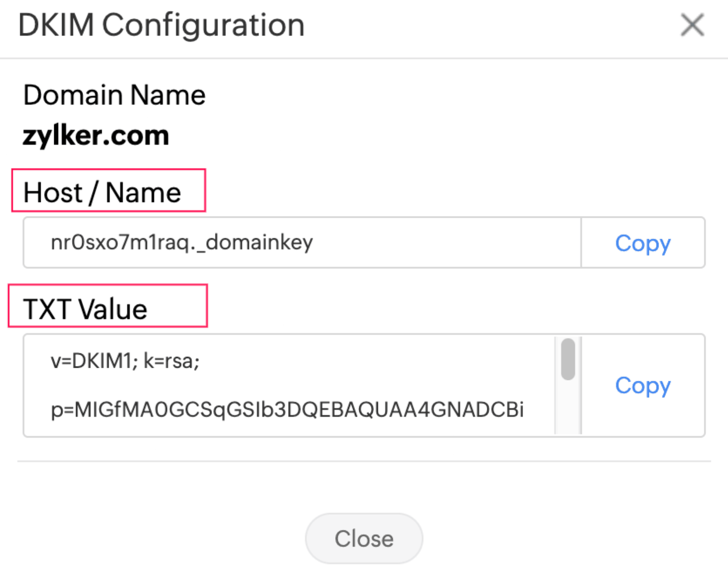Click inside the TXT Value text area
The height and width of the screenshot is (572, 728).
pos(288,385)
